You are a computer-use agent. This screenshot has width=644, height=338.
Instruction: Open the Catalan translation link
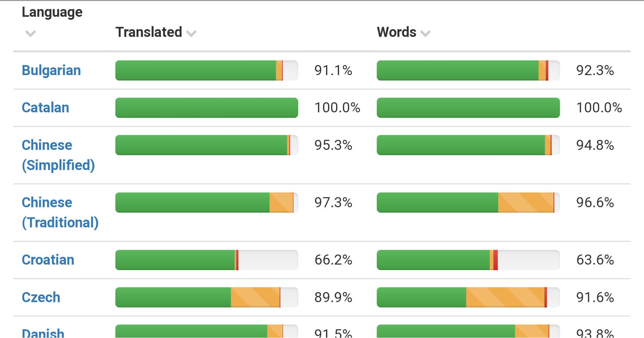45,108
